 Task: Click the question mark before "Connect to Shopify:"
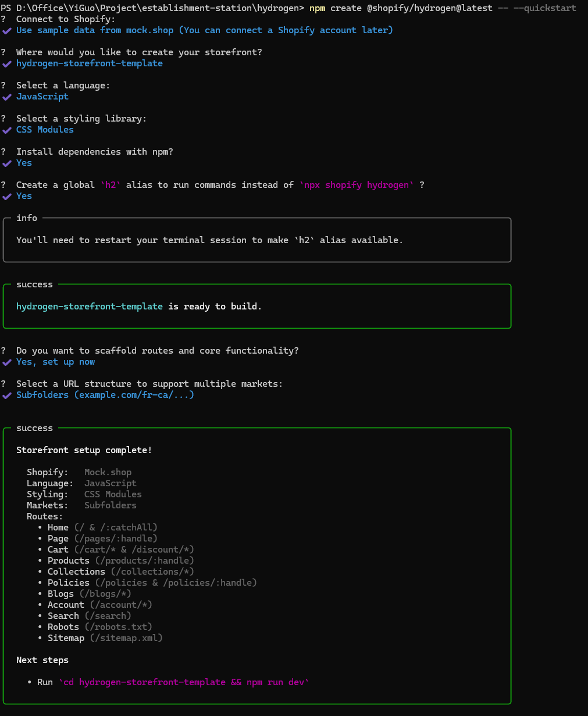click(3, 19)
